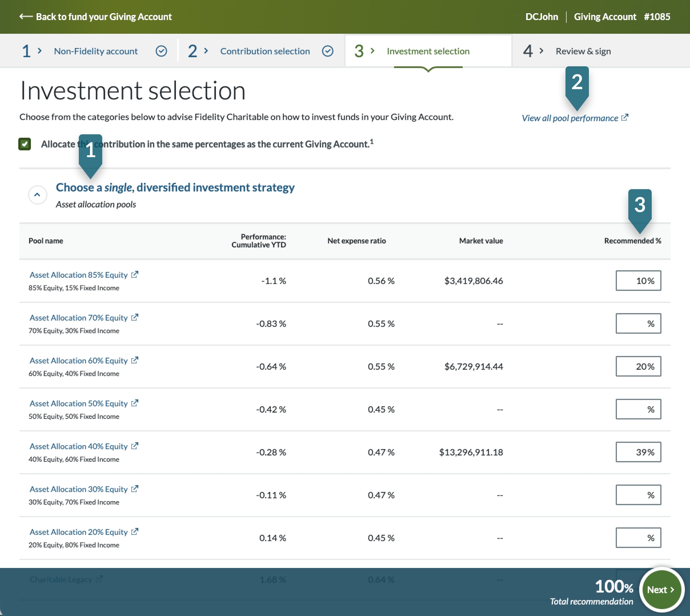Click market value $13,296,911.18
The width and height of the screenshot is (690, 616).
tap(471, 452)
